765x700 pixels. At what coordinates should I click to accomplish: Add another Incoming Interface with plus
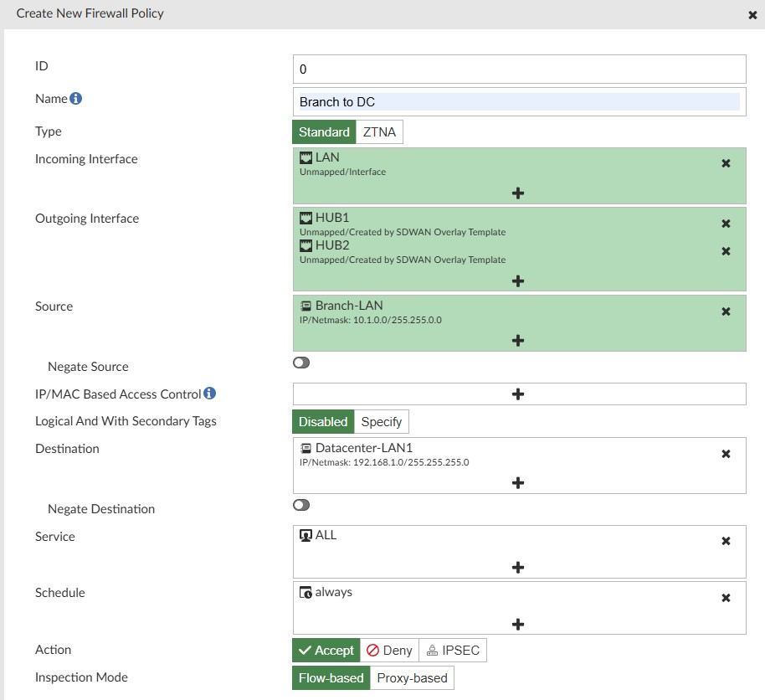click(x=518, y=193)
